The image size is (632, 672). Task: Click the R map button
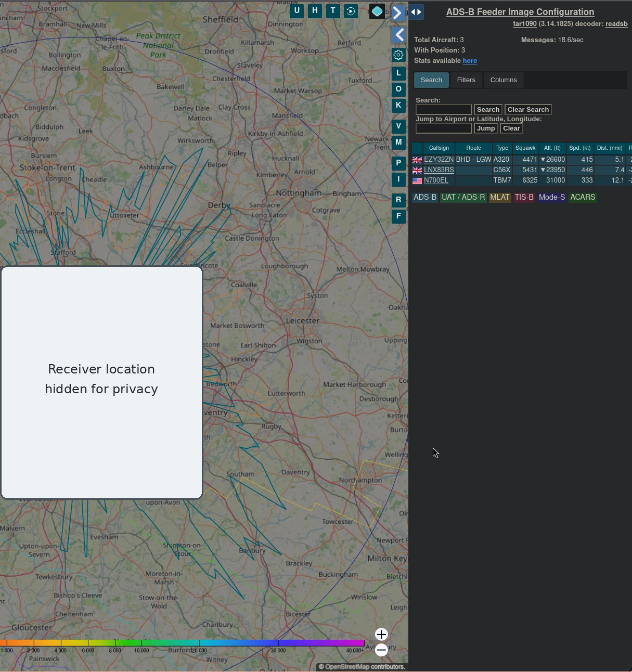398,200
